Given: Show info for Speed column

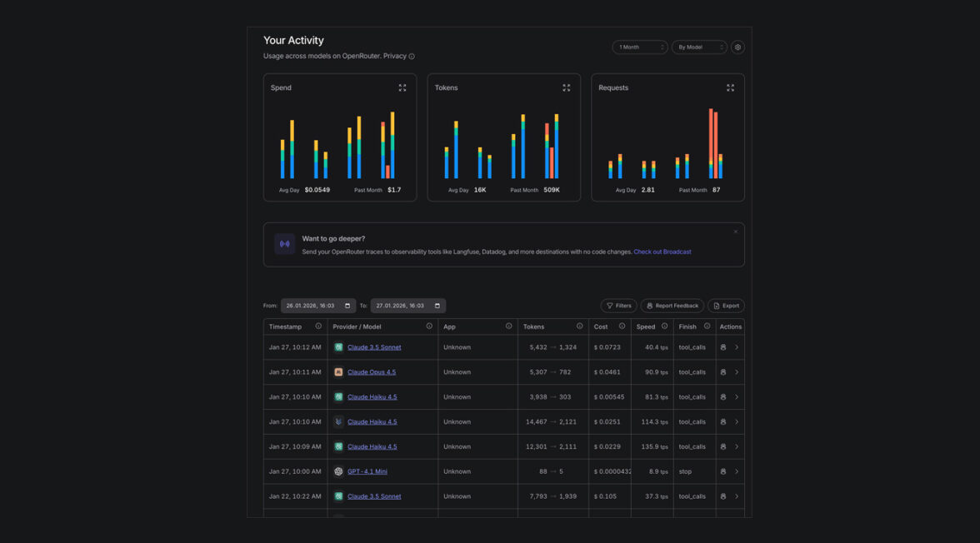Looking at the screenshot, I should pos(664,326).
